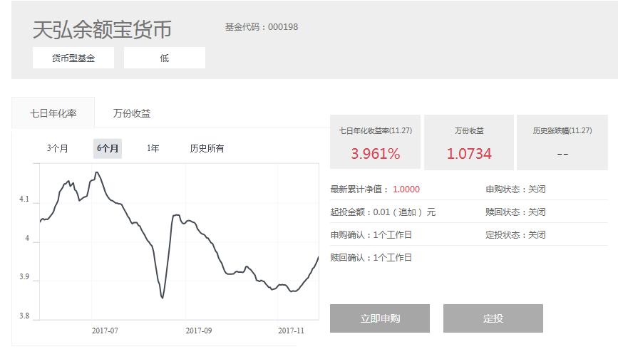
Task: Click the 最新累计净值 1.0000 value
Action: pos(406,189)
